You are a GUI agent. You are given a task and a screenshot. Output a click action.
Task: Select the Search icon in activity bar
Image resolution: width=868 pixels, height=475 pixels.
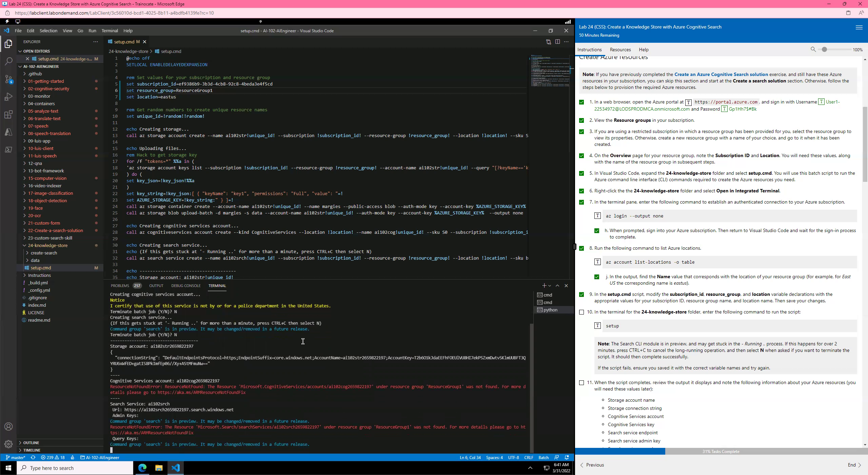(8, 61)
